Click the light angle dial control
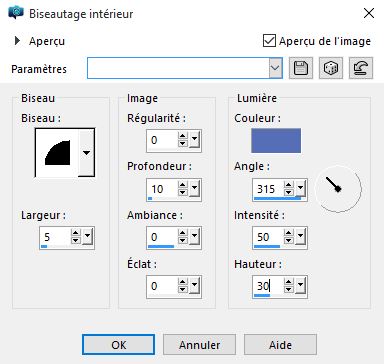This screenshot has height=364, width=384. point(338,189)
